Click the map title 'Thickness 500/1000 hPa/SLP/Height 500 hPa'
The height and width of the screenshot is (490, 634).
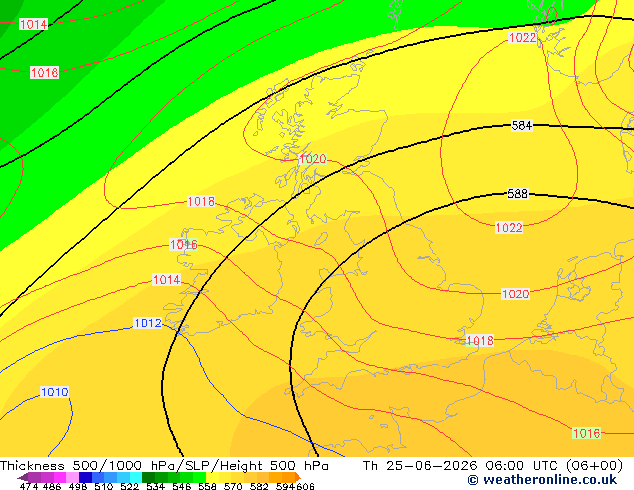[x=164, y=466]
